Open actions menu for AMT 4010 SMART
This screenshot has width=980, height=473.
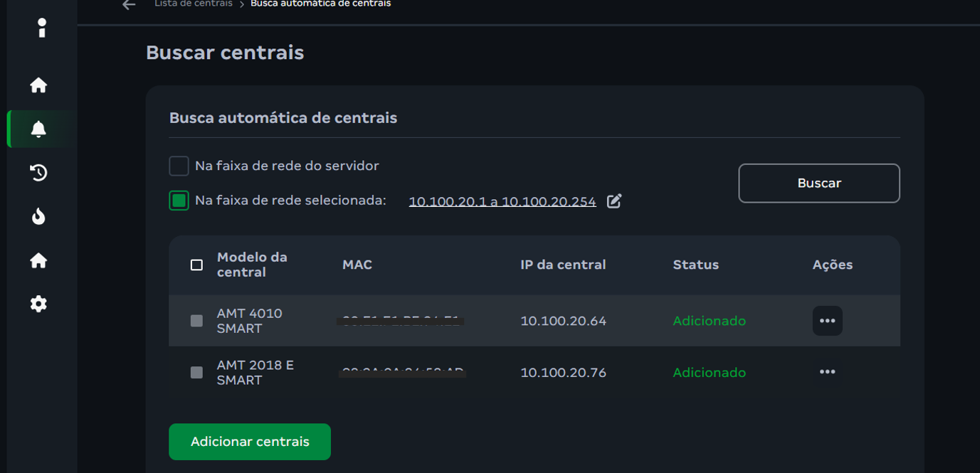[827, 321]
